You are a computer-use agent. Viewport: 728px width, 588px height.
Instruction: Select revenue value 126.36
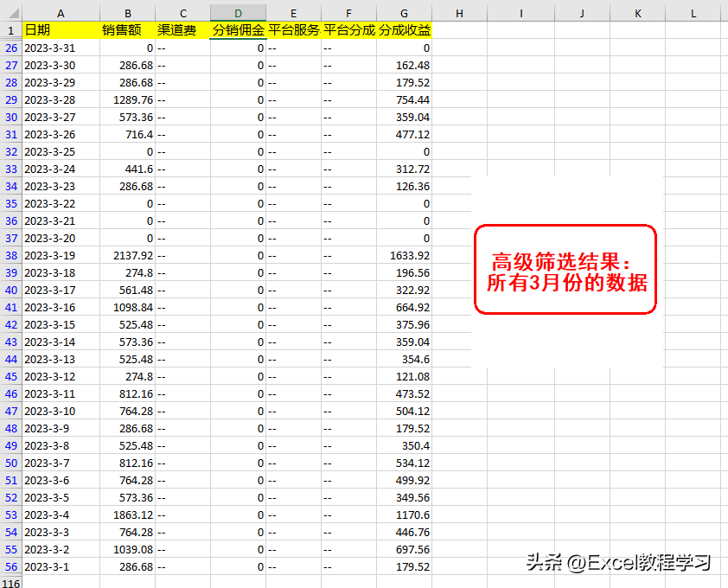(x=405, y=186)
